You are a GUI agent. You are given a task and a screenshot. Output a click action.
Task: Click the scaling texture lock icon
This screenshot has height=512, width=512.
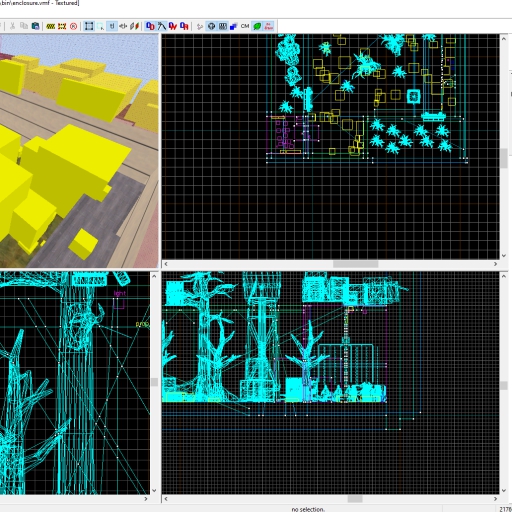click(x=123, y=26)
